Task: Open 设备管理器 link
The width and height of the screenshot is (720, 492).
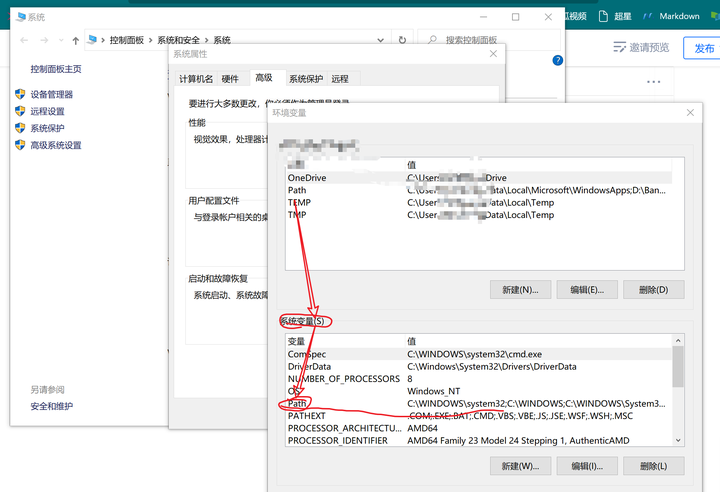Action: coord(51,94)
